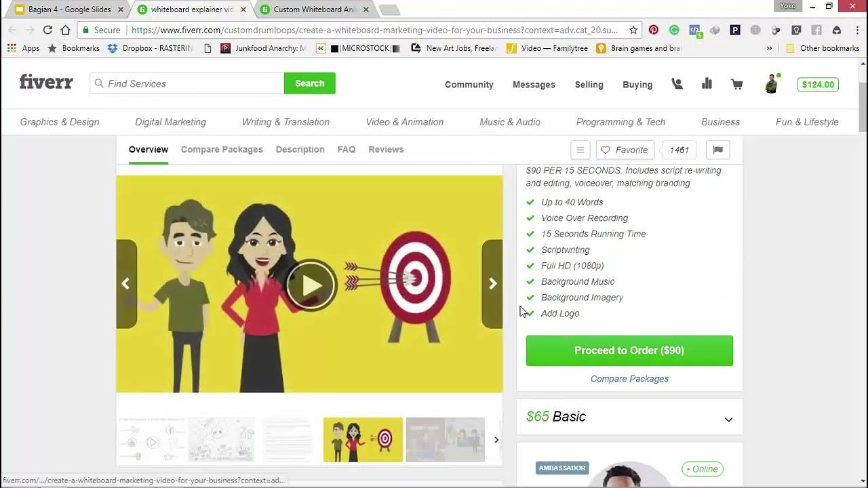Open Music & Audio category
The height and width of the screenshot is (488, 868).
point(510,122)
